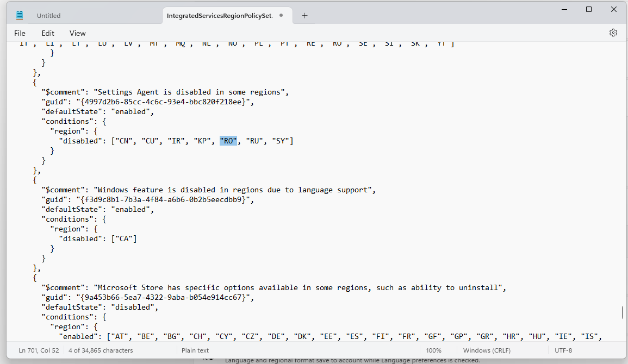Image resolution: width=628 pixels, height=364 pixels.
Task: Maximize the Notepad window
Action: [589, 9]
